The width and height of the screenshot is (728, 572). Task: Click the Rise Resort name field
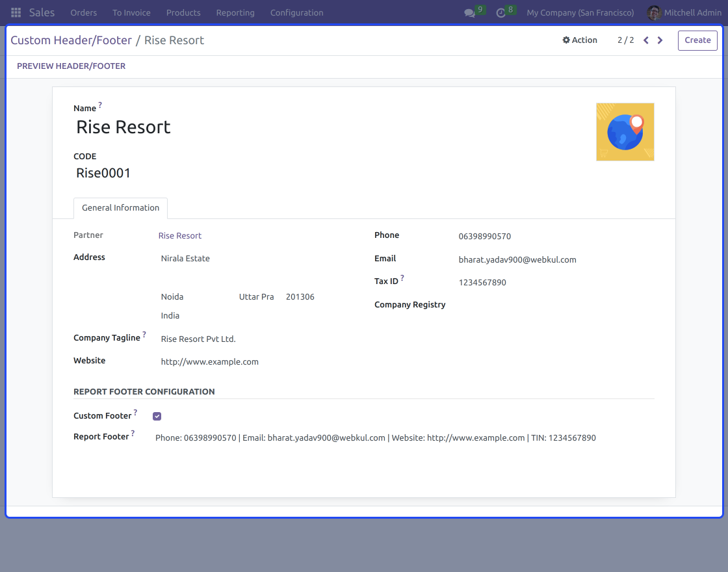[x=123, y=127]
